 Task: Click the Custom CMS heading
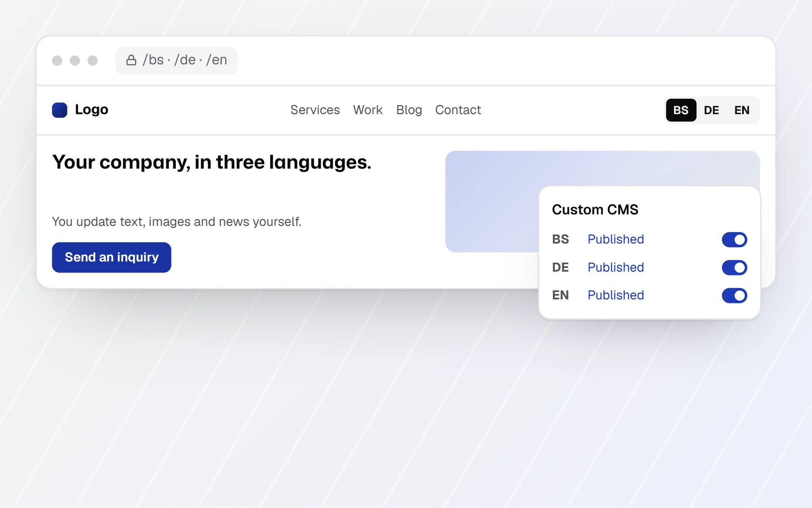point(595,210)
